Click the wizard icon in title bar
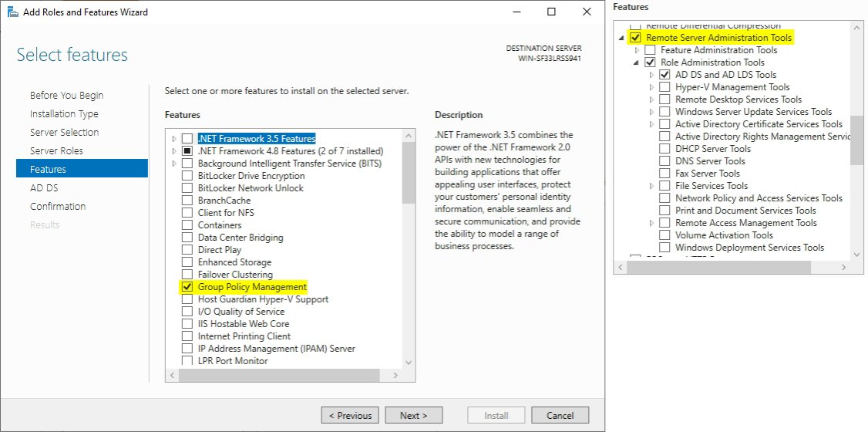Screen dimensions: 868x432 pyautogui.click(x=12, y=12)
